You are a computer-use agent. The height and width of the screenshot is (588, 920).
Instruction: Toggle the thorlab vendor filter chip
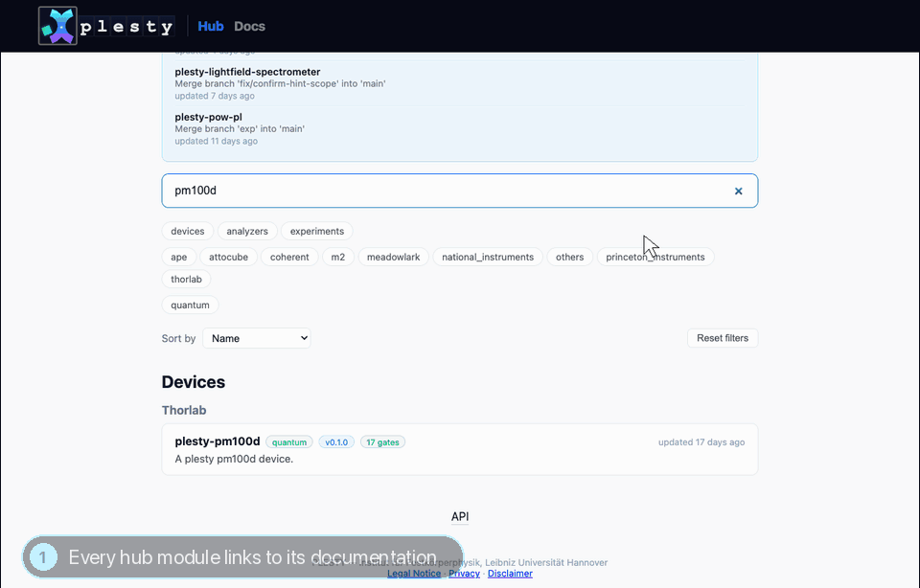point(186,279)
